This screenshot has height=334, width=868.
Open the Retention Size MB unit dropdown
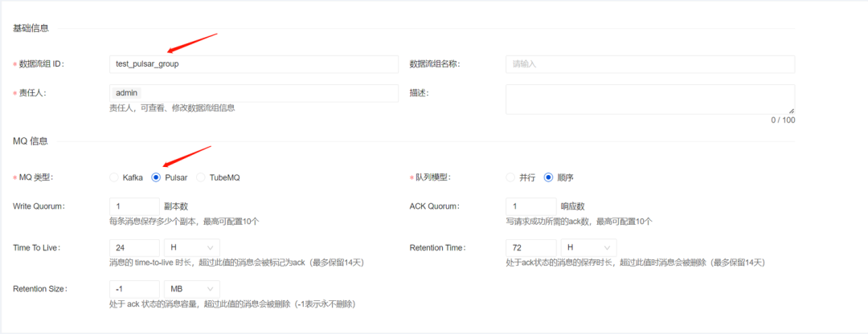(191, 289)
